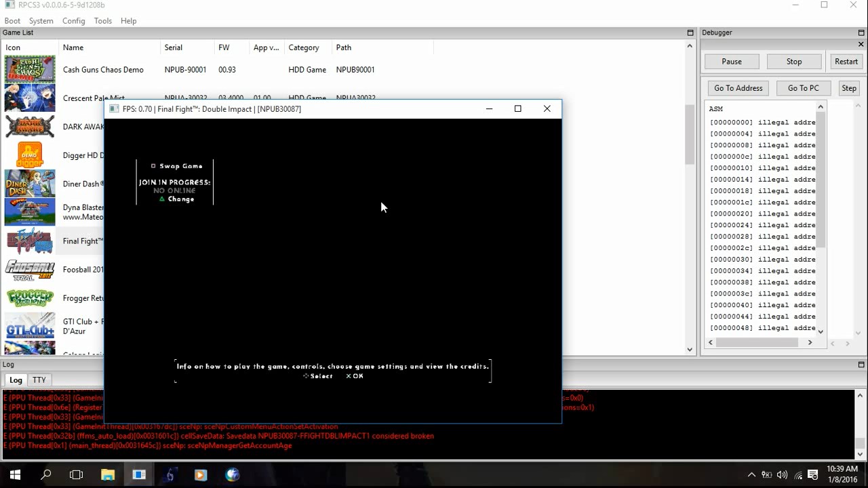
Task: Open the volume control in the system tray
Action: 782,474
